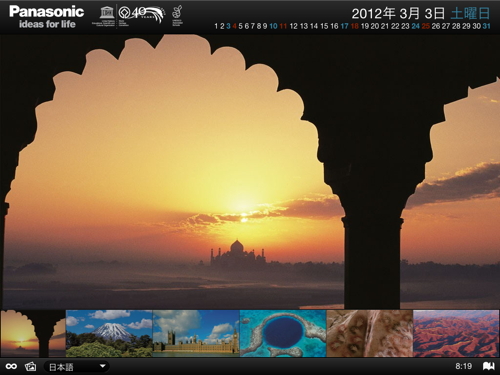Screen dimensions: 500x375
Task: Select day 18 in the calendar strip
Action: pyautogui.click(x=355, y=26)
